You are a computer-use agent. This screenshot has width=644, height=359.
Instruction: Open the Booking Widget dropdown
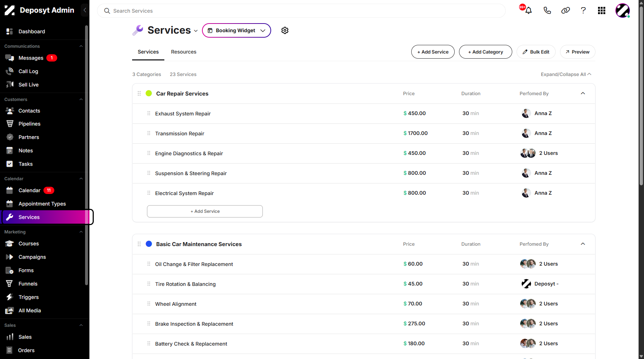[x=236, y=30]
